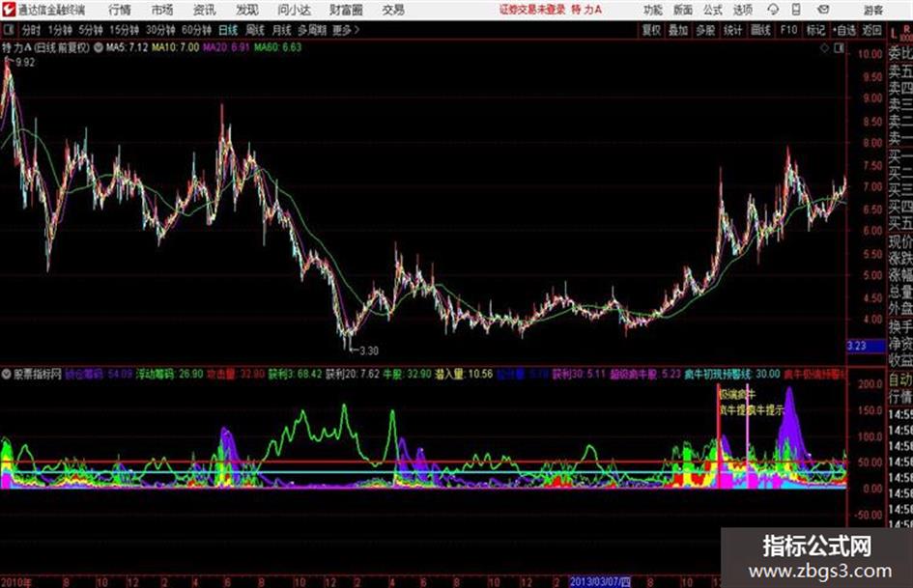Open the 公式 menu
This screenshot has height=588, width=913.
713,10
